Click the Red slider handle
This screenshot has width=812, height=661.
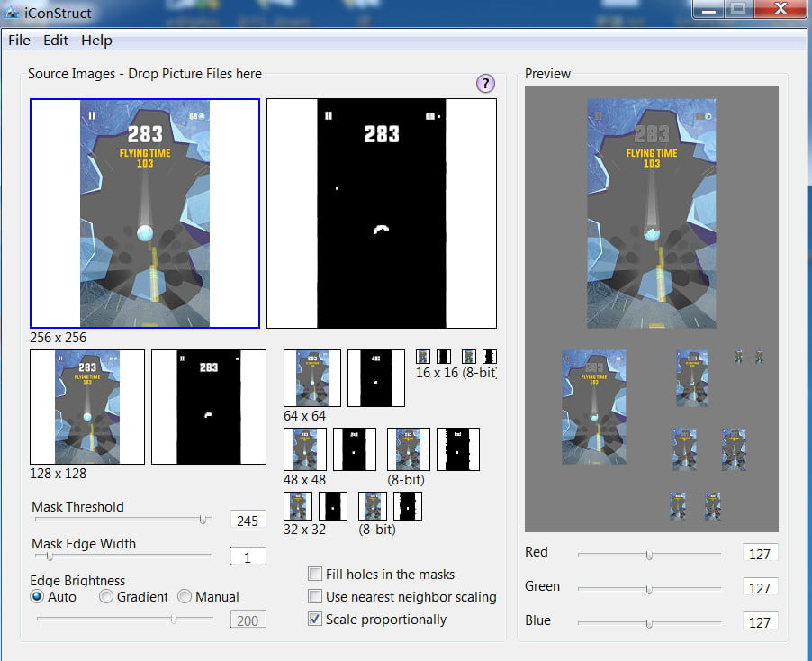649,556
